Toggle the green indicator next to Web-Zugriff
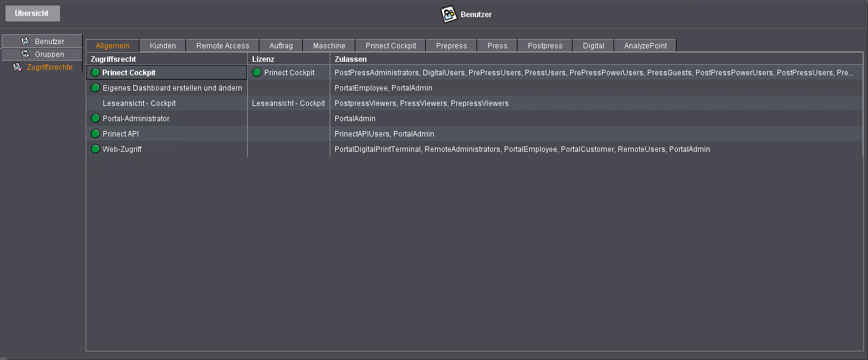The height and width of the screenshot is (360, 868). (x=95, y=149)
